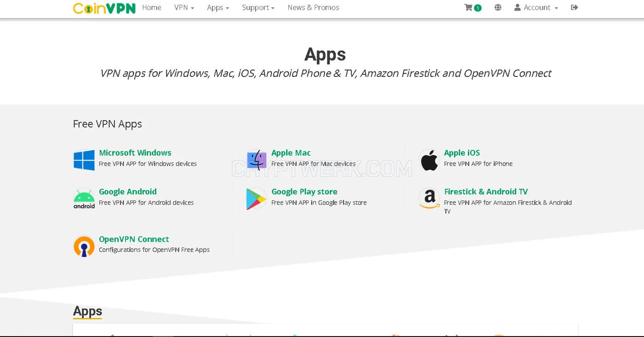Click the Google Android robot icon
Image resolution: width=644 pixels, height=337 pixels.
tap(84, 199)
